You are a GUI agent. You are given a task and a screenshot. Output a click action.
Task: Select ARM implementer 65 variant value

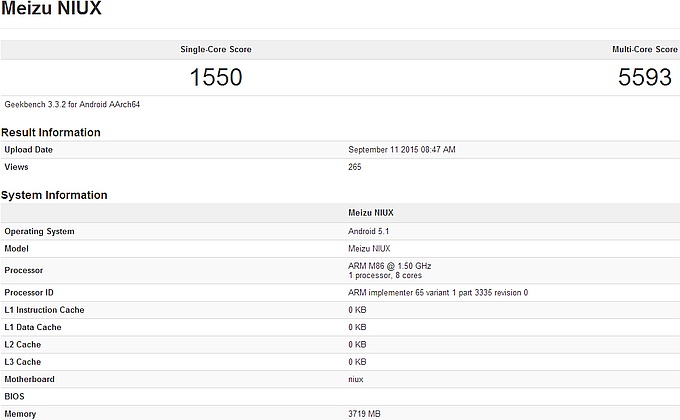click(x=438, y=292)
